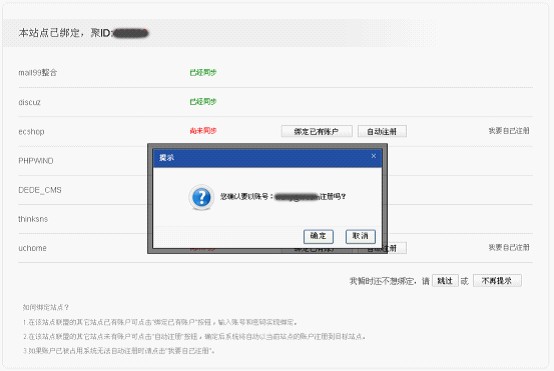Select the discuz row label
Image resolution: width=554 pixels, height=371 pixels.
[x=29, y=102]
